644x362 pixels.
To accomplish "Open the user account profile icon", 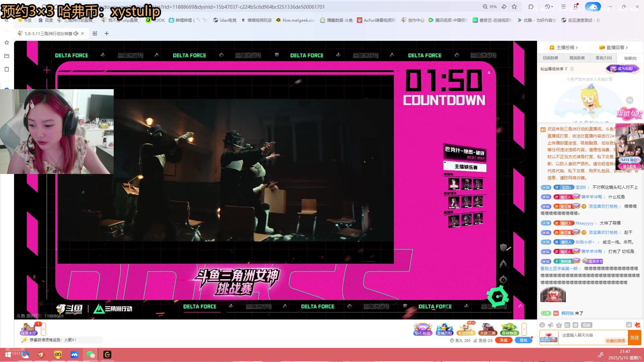I will [x=576, y=7].
